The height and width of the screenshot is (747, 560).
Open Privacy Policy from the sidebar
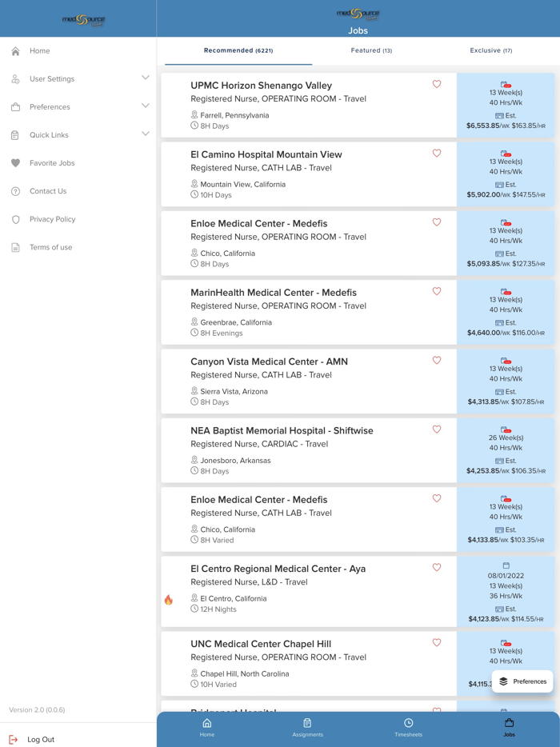click(x=53, y=219)
